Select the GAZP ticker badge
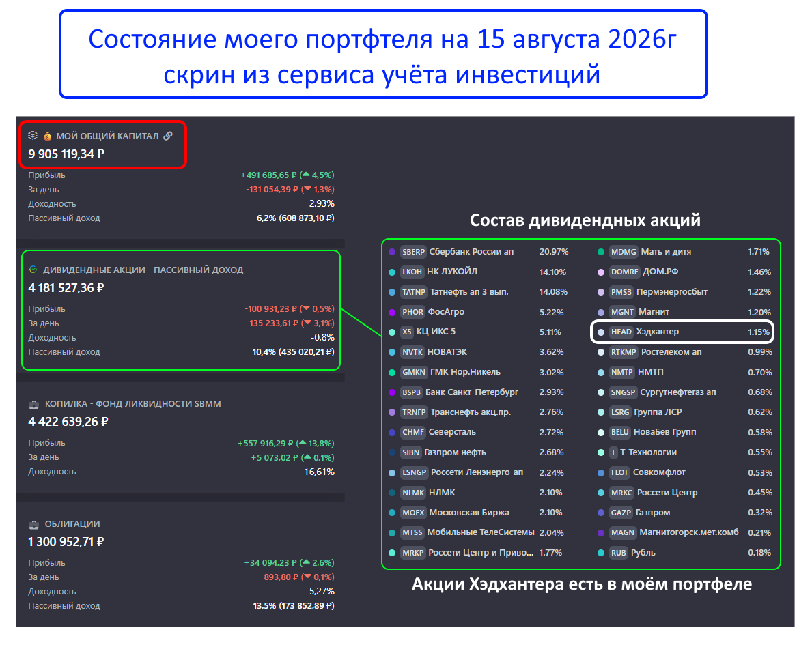 point(620,513)
